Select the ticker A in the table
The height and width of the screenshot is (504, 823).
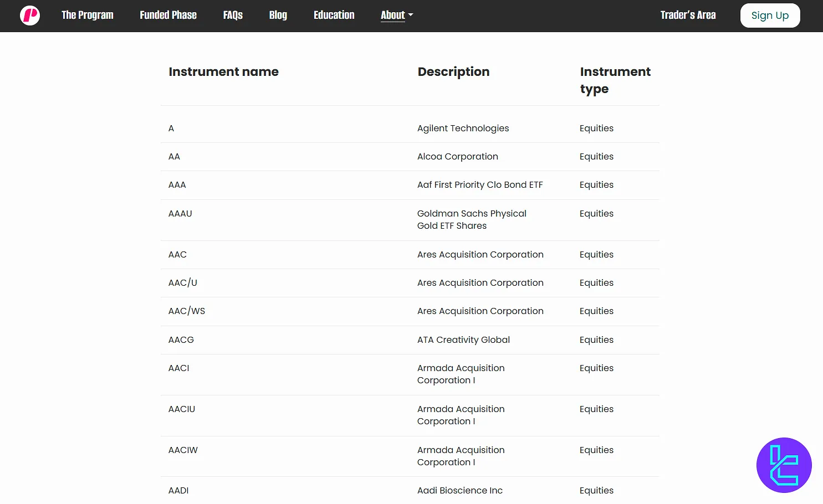point(171,128)
